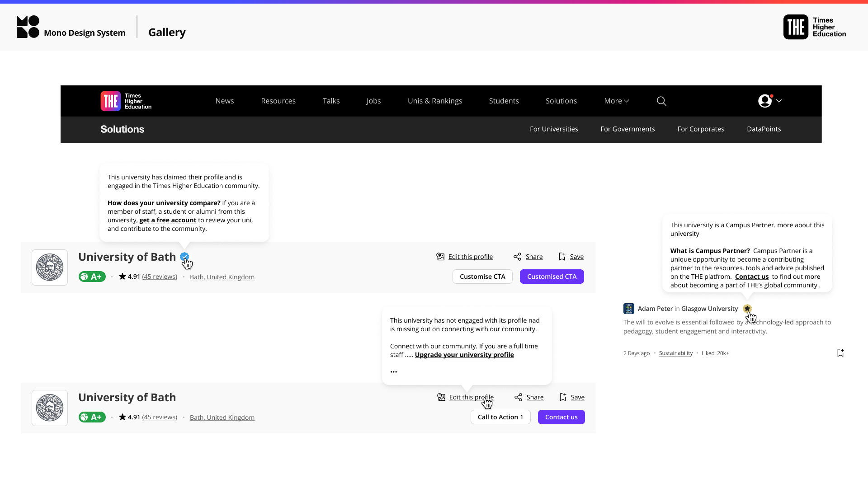Click the Mono Design System logo
Viewport: 868px width, 488px height.
coord(71,27)
